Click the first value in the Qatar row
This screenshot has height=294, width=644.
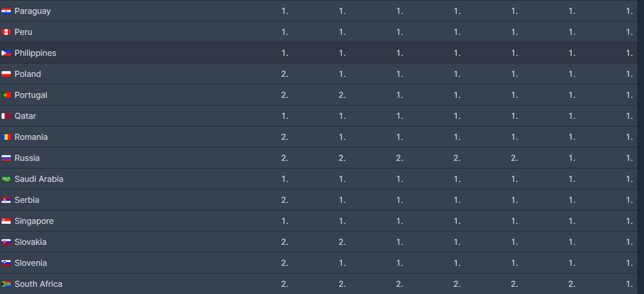tap(285, 116)
